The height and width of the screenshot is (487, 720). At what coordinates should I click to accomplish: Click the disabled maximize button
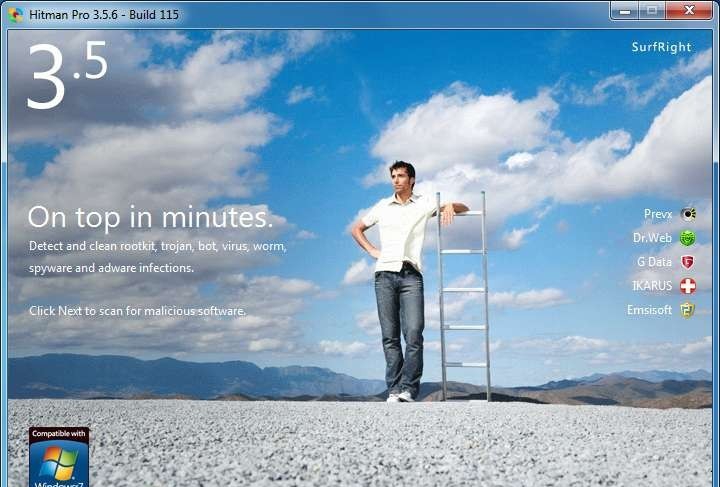652,11
